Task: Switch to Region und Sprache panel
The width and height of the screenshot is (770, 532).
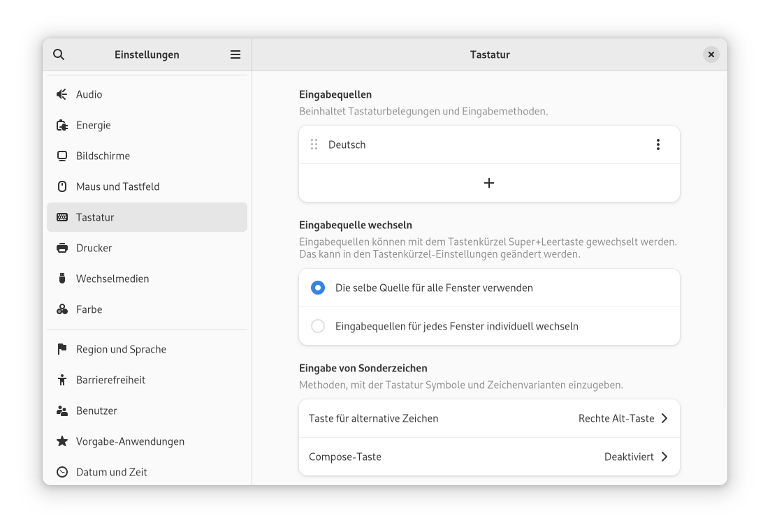Action: 121,349
